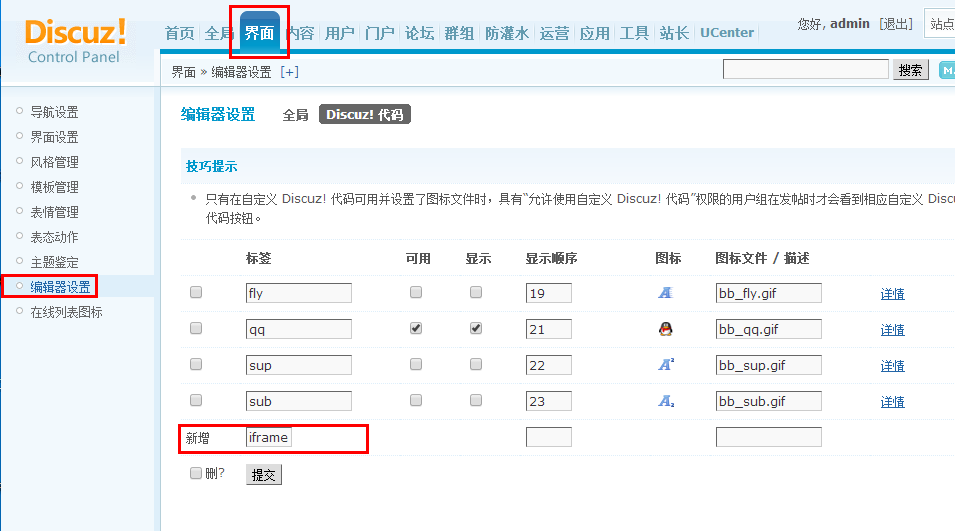The width and height of the screenshot is (955, 531).
Task: Open 主题鉴定 in the sidebar
Action: click(x=54, y=262)
